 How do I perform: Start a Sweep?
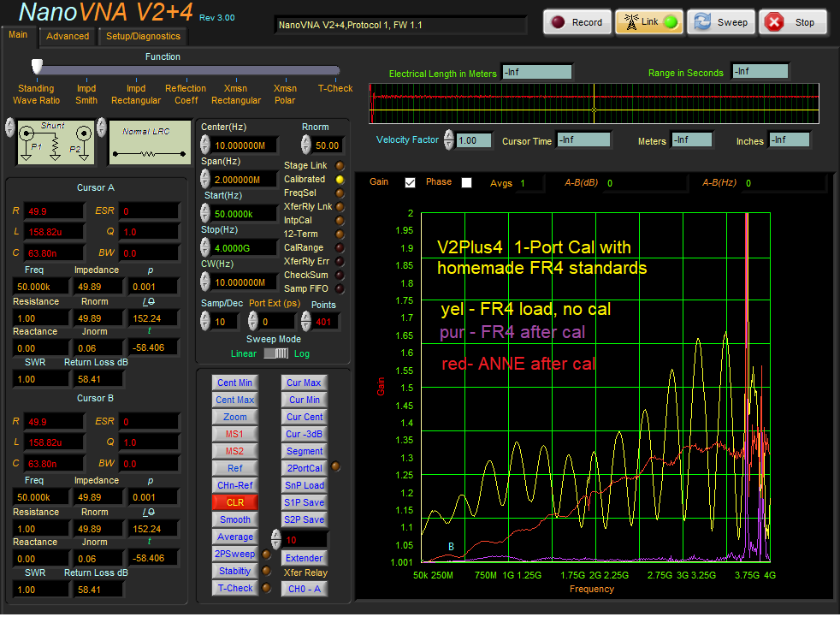click(x=721, y=22)
